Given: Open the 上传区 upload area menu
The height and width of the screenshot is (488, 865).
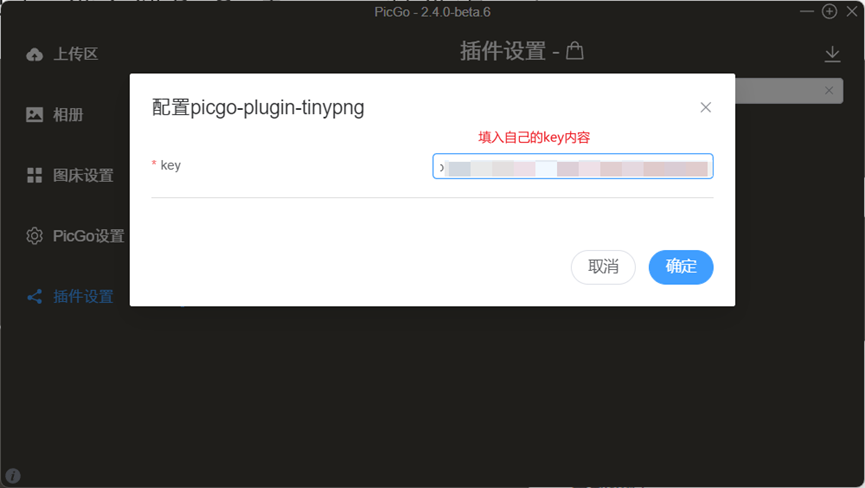Looking at the screenshot, I should [76, 54].
